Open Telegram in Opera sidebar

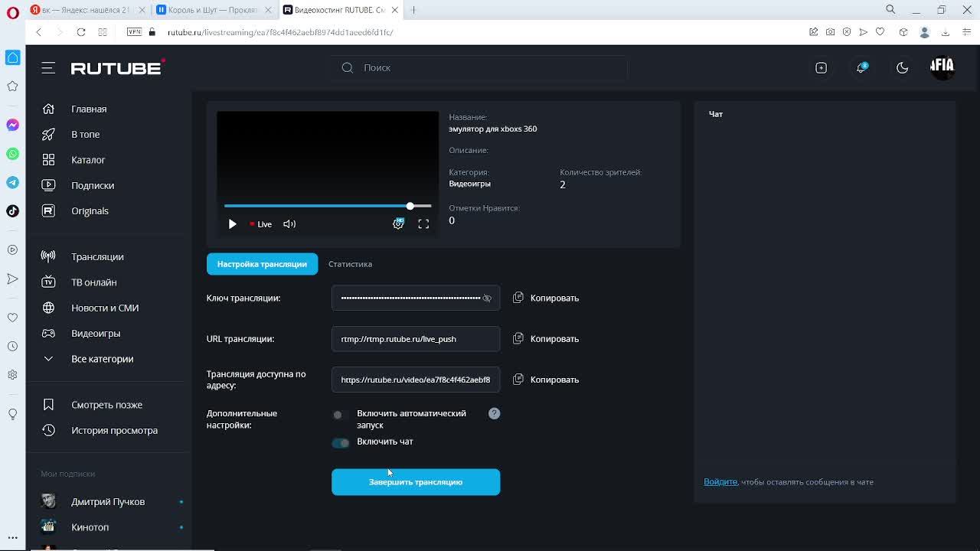12,182
